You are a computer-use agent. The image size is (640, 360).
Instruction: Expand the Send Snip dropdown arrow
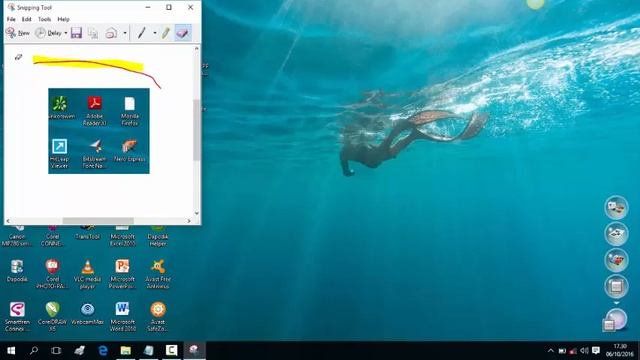pyautogui.click(x=125, y=33)
